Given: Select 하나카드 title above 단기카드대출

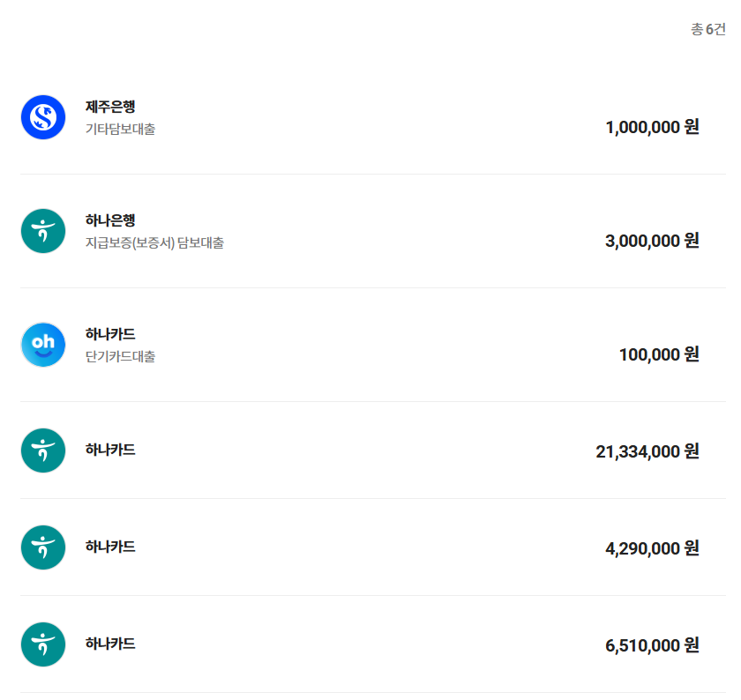Looking at the screenshot, I should coord(110,334).
